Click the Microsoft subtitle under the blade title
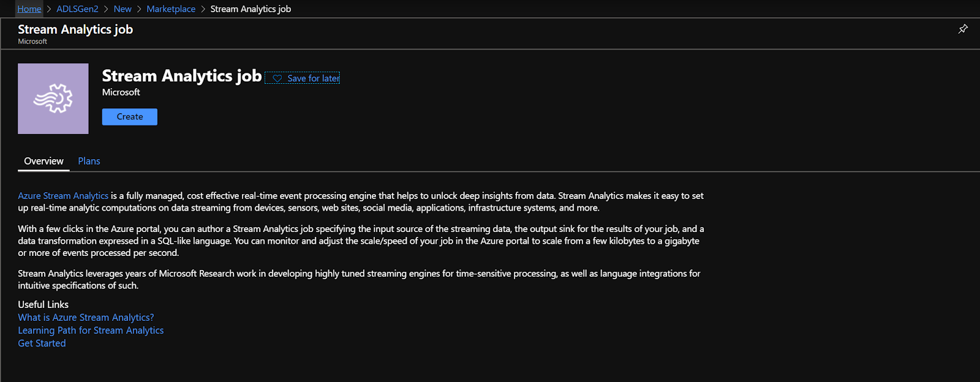The image size is (980, 382). [x=32, y=42]
